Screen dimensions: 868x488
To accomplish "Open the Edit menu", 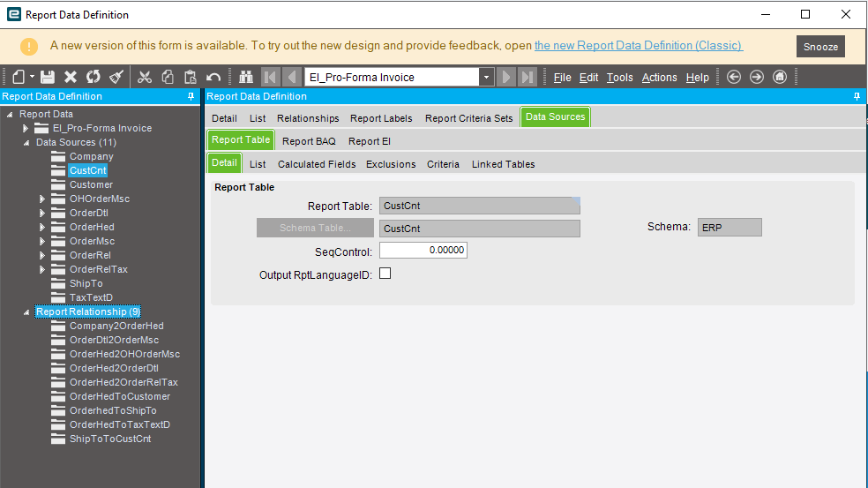I will coord(588,78).
